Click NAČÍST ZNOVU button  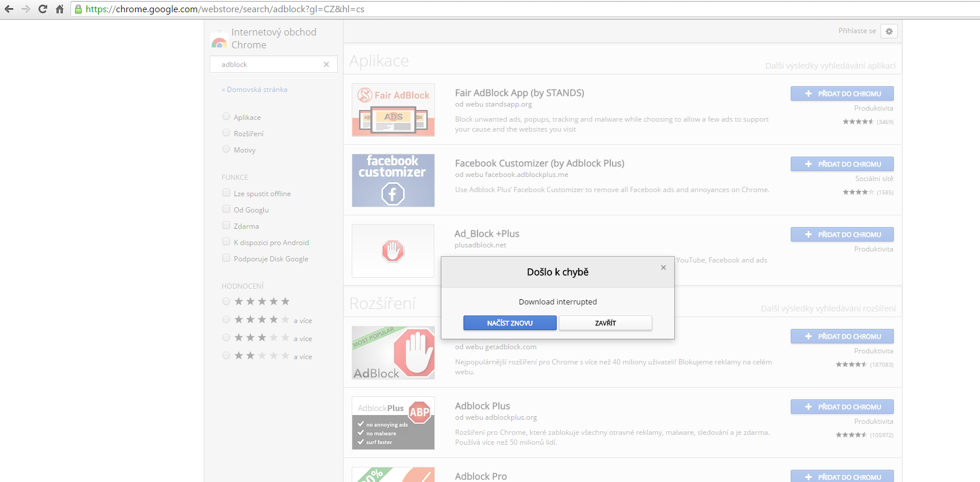click(510, 323)
